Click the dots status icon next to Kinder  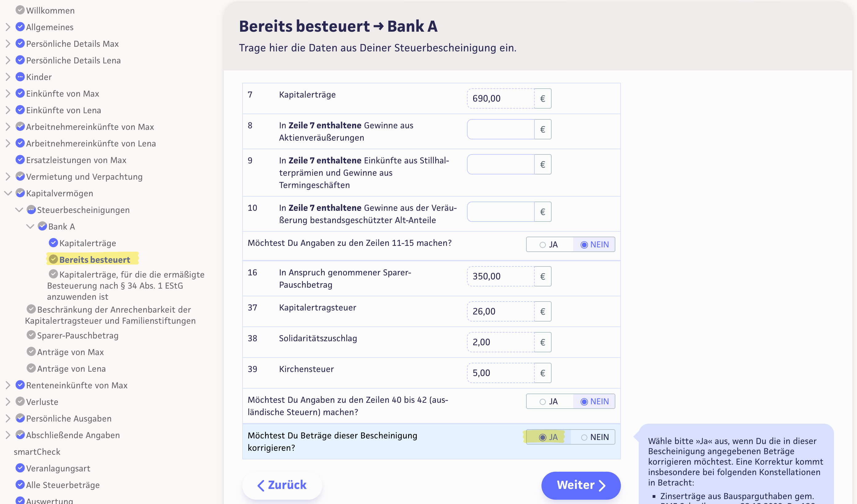tap(20, 77)
